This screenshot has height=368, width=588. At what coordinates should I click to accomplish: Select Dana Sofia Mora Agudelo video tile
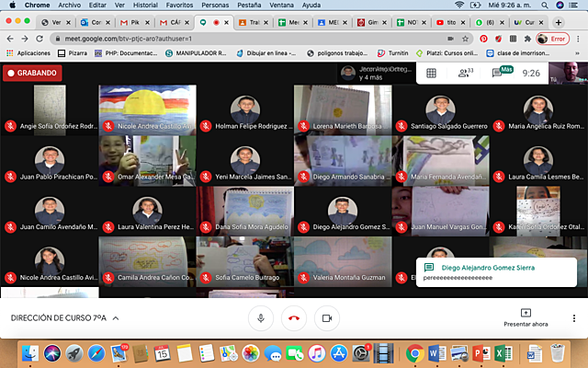pyautogui.click(x=245, y=211)
